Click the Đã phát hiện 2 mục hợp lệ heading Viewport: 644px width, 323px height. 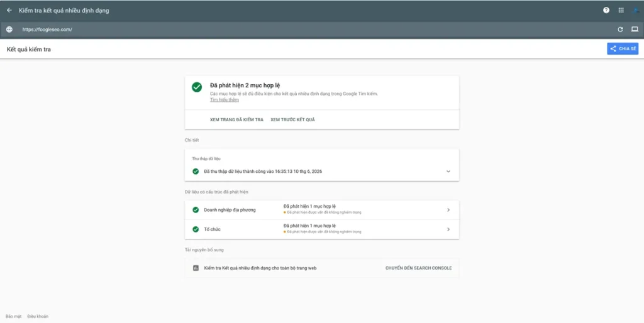coord(245,85)
